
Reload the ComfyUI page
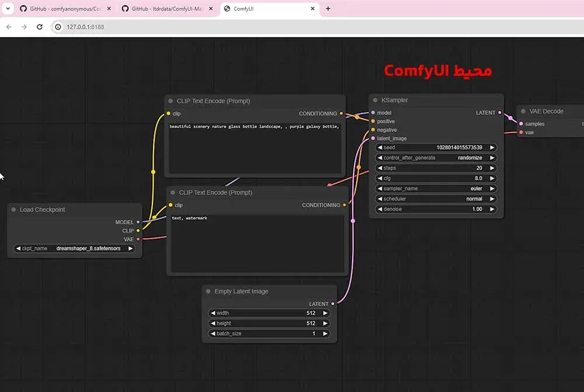[40, 27]
